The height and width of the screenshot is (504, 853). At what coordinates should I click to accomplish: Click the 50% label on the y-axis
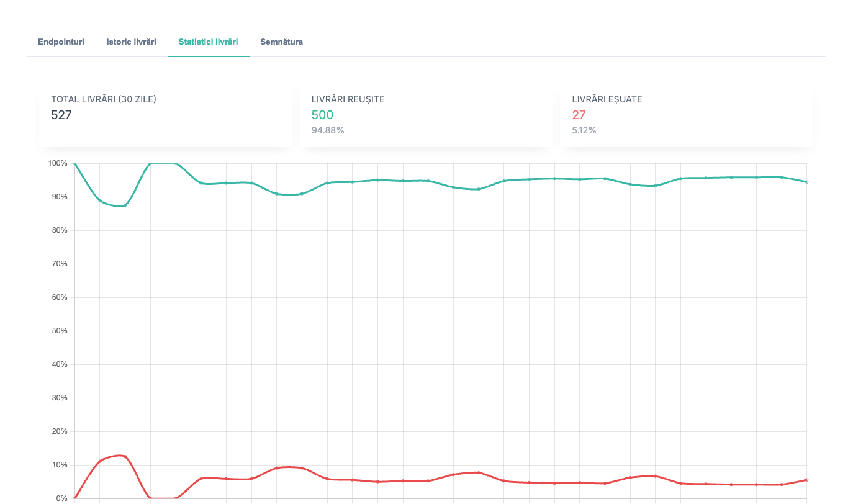pyautogui.click(x=60, y=330)
